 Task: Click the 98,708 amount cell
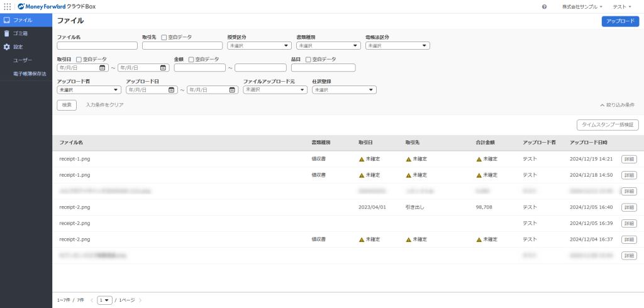pos(484,207)
